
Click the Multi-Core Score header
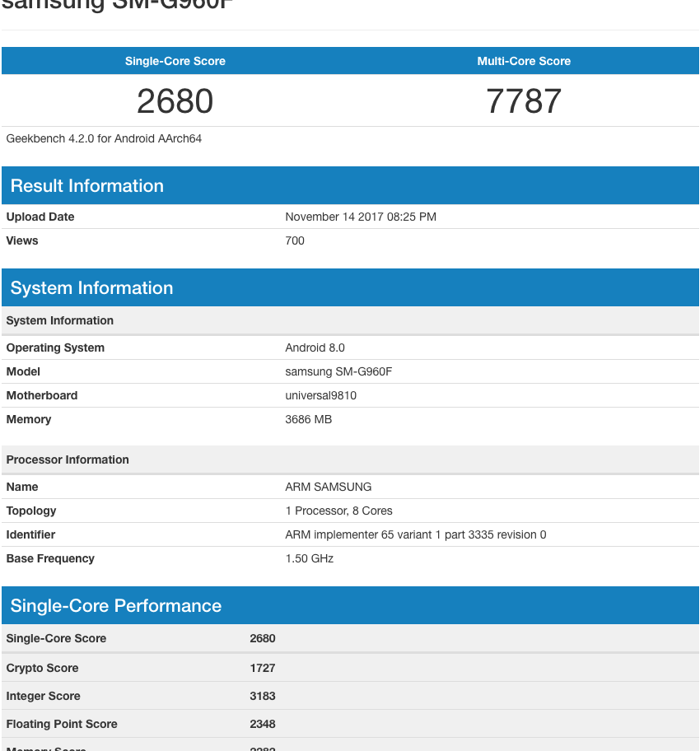(x=524, y=61)
